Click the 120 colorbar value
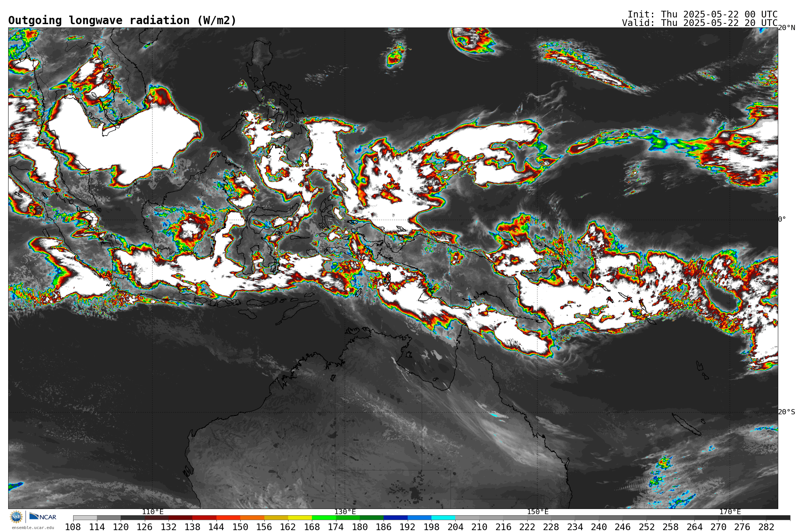Screen dimensions: 802x532 click(121, 527)
